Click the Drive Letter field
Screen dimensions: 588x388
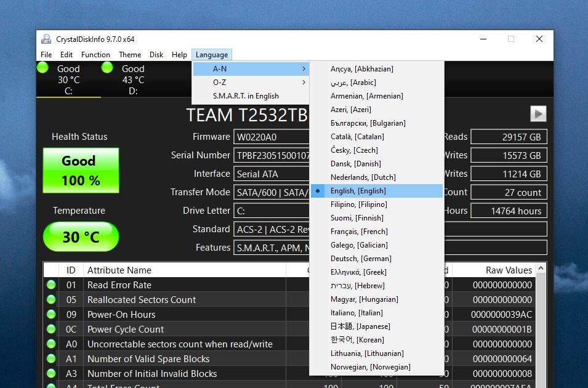(272, 211)
